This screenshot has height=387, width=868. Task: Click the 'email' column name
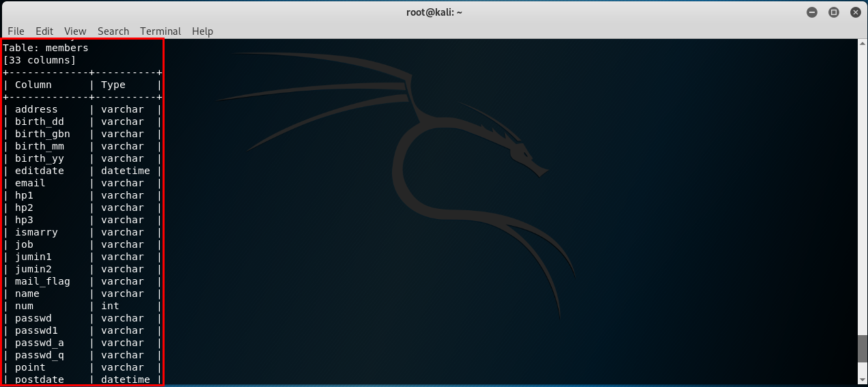click(30, 183)
